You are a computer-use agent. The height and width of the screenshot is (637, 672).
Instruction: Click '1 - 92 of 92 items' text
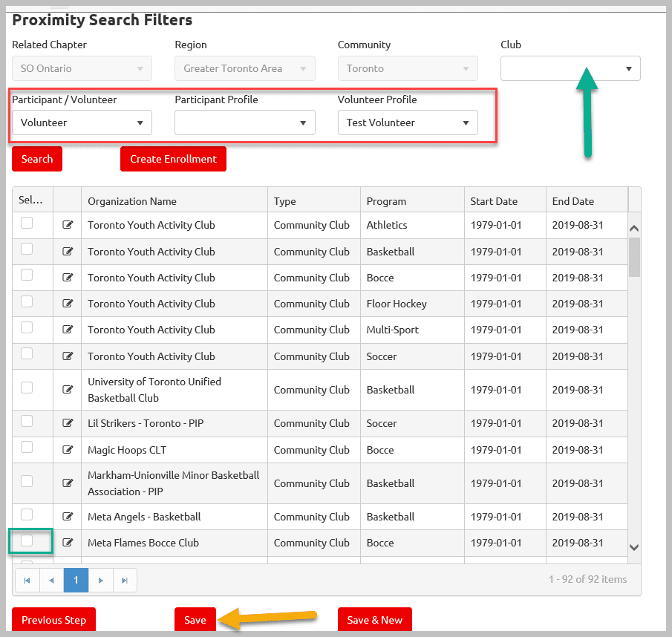tap(587, 579)
